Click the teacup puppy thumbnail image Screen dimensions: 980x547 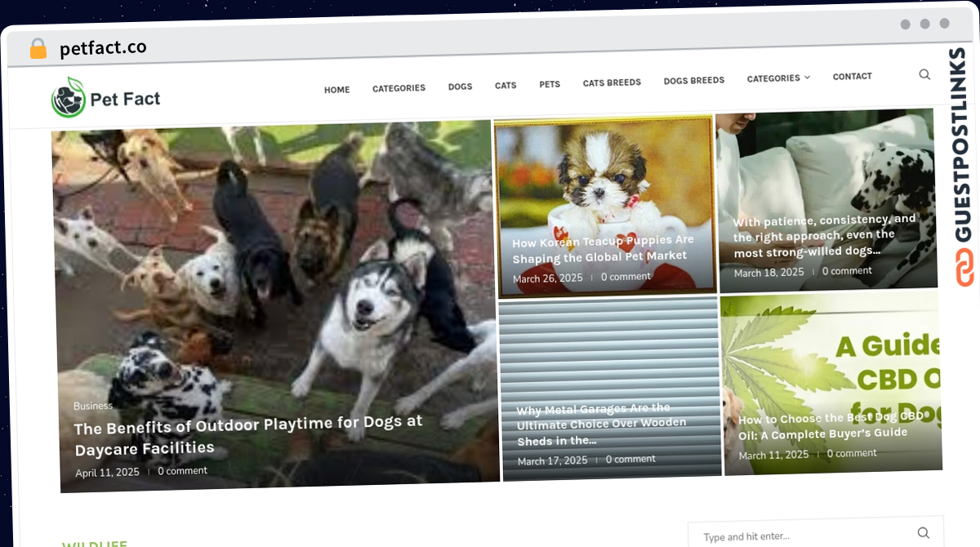(x=605, y=206)
